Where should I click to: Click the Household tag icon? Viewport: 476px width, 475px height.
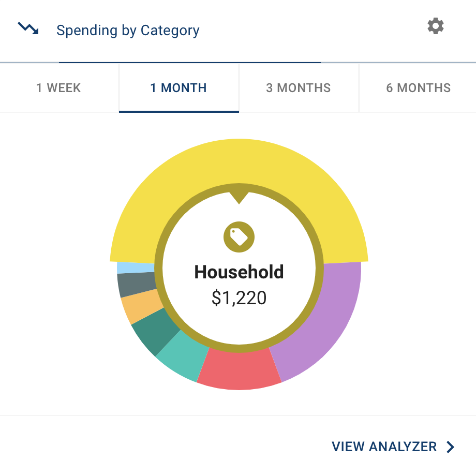pyautogui.click(x=239, y=237)
